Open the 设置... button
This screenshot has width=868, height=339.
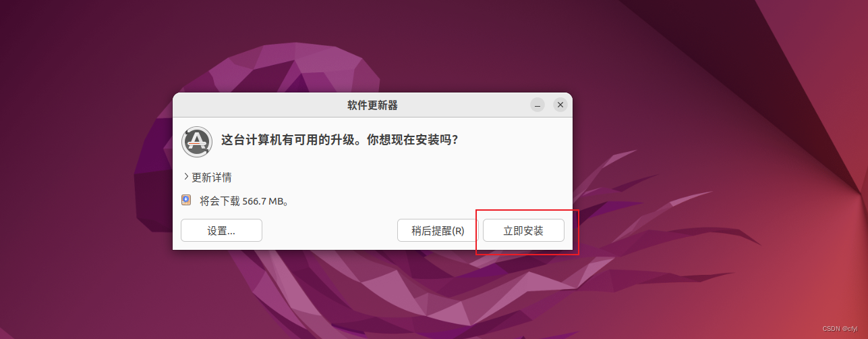(221, 230)
